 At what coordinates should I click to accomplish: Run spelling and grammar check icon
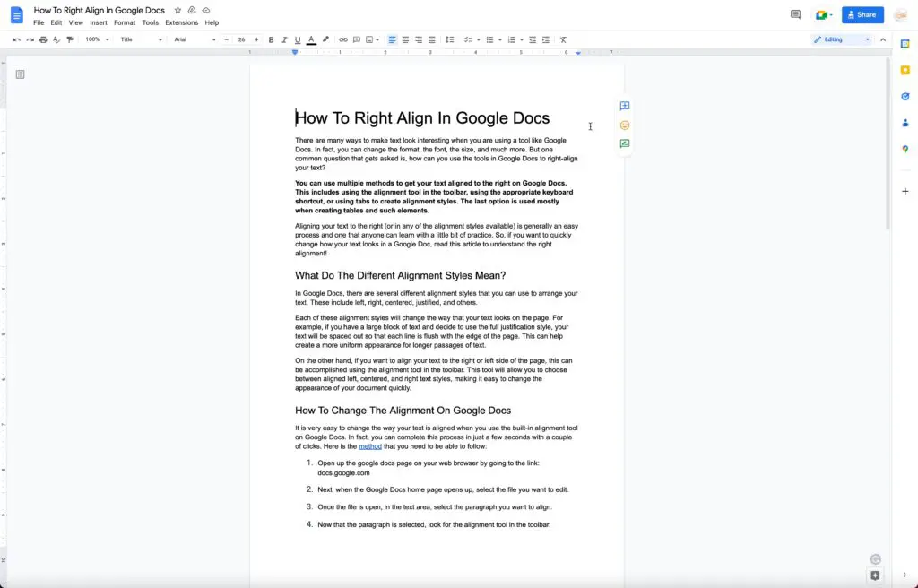coord(56,39)
